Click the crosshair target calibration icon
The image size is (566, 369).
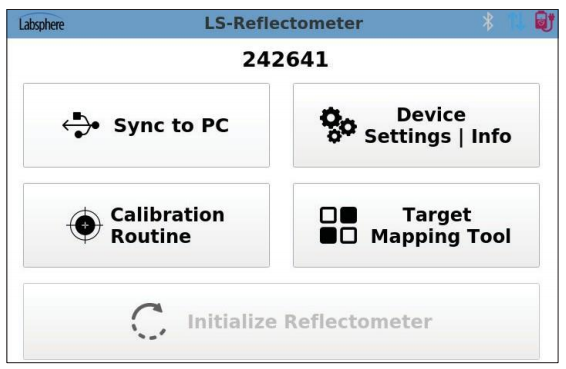[x=85, y=225]
